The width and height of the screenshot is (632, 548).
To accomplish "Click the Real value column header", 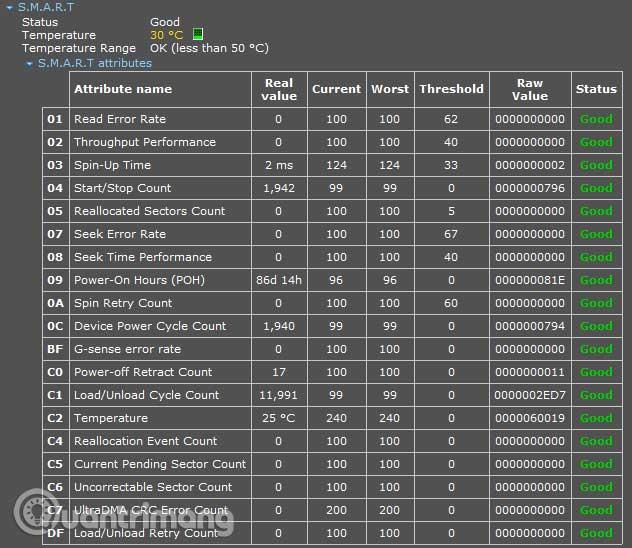I will 279,89.
